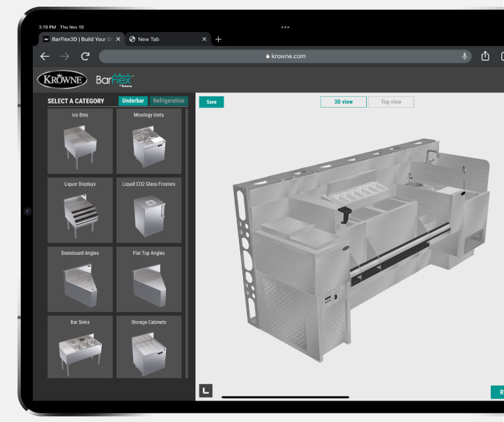The width and height of the screenshot is (504, 422).
Task: Toggle to Top view
Action: click(x=391, y=102)
